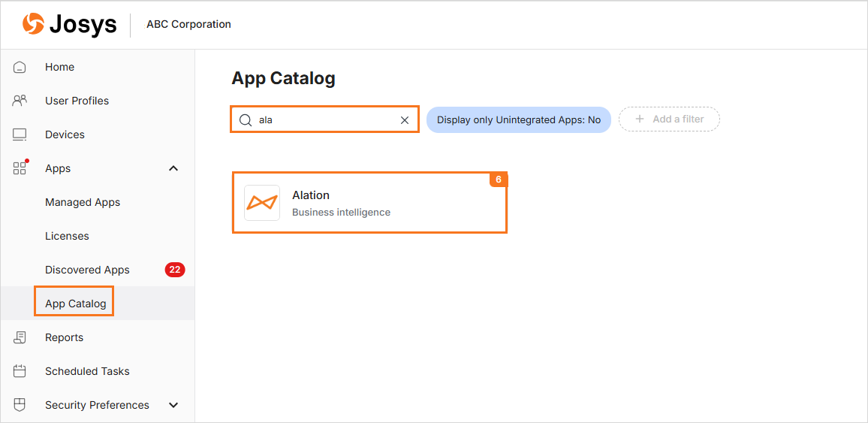This screenshot has width=868, height=423.
Task: Click the Josys logo
Action: point(69,24)
